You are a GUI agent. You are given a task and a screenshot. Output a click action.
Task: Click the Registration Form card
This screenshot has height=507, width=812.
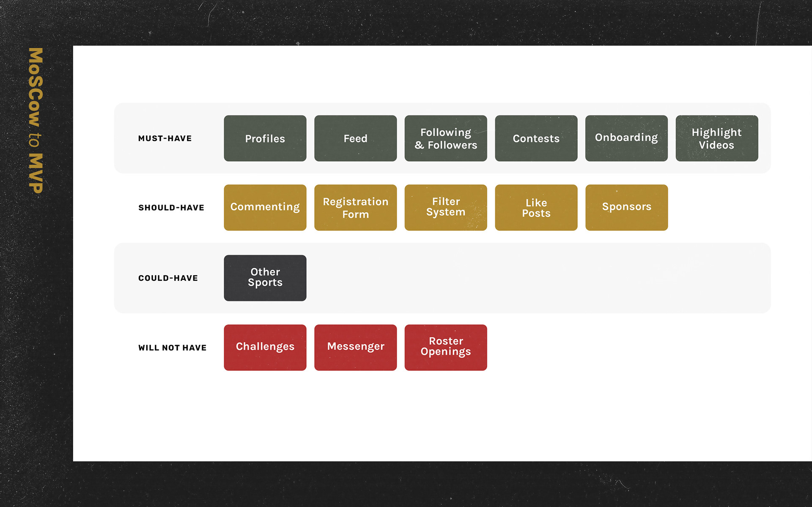(356, 208)
